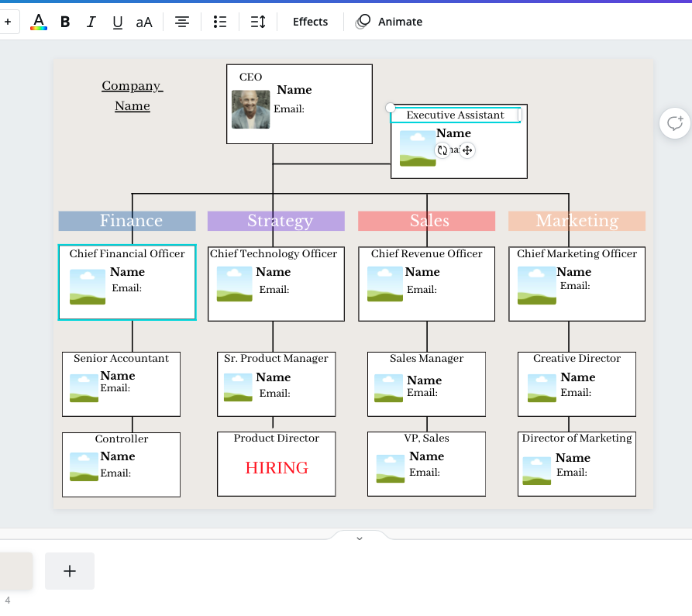
Task: Open the text color picker
Action: (x=39, y=22)
